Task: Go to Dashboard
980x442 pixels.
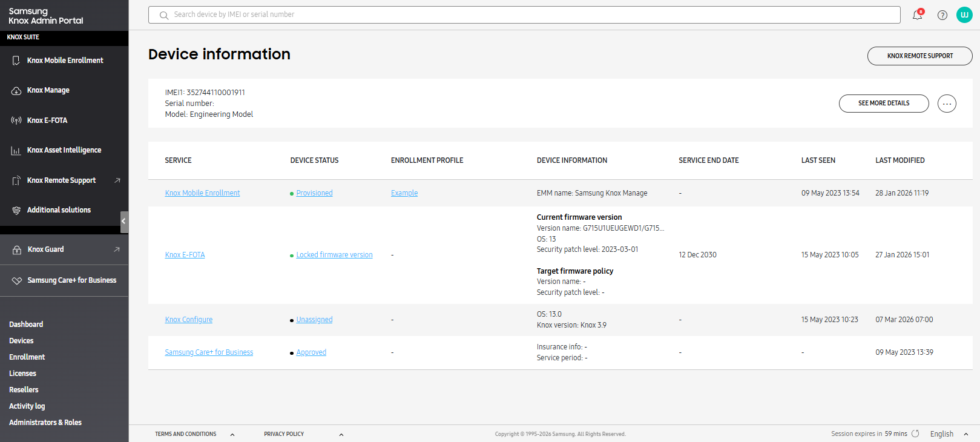Action: [x=26, y=325]
